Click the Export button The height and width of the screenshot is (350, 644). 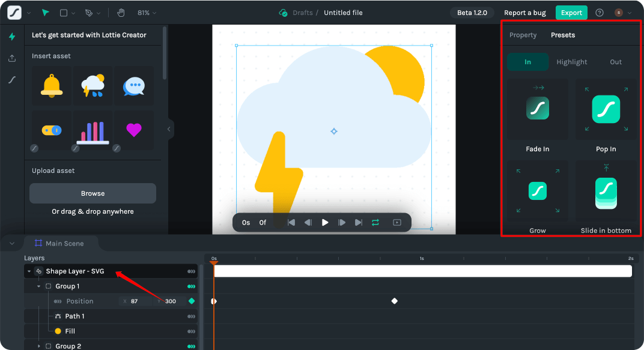pos(571,12)
